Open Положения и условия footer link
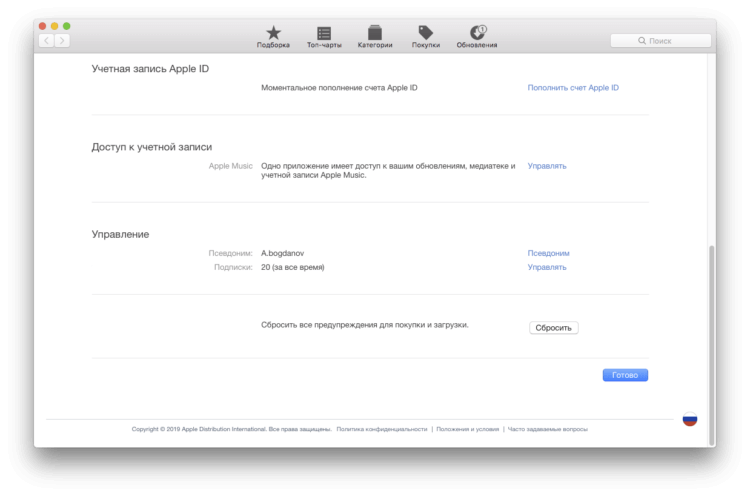Viewport: 750px width, 496px height. [x=467, y=429]
